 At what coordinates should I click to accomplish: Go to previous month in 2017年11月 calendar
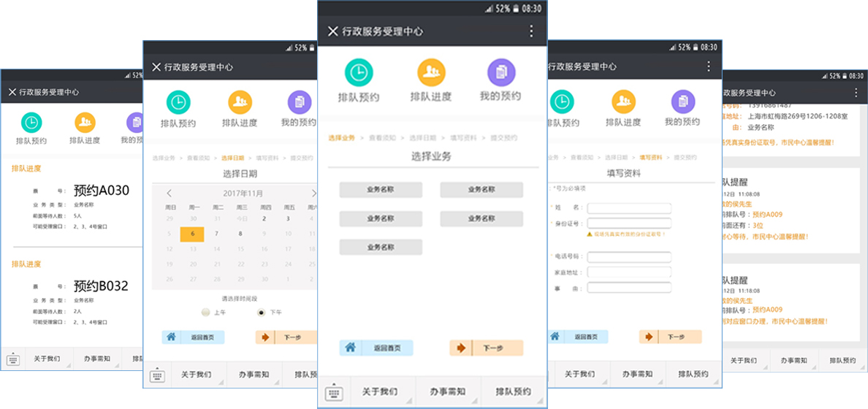pos(170,194)
